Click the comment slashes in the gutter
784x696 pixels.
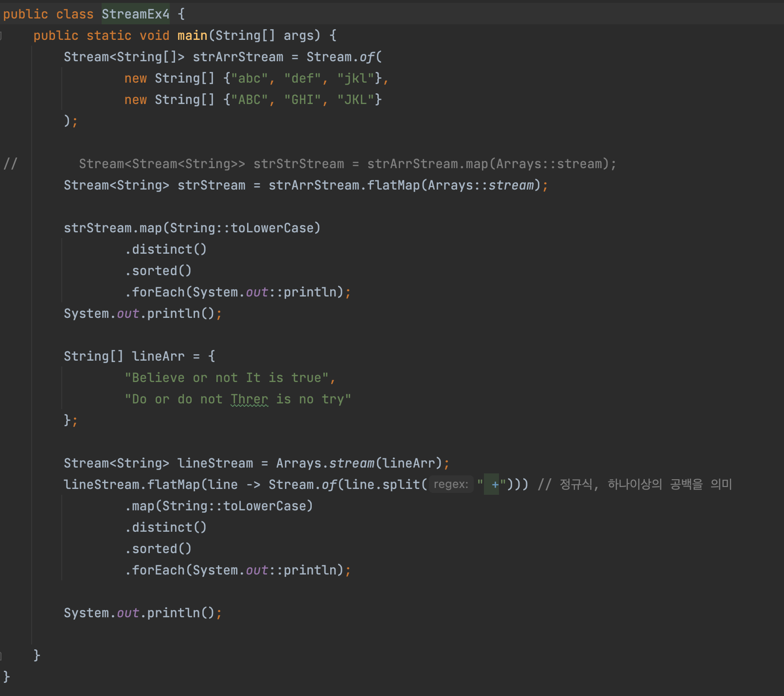coord(10,164)
